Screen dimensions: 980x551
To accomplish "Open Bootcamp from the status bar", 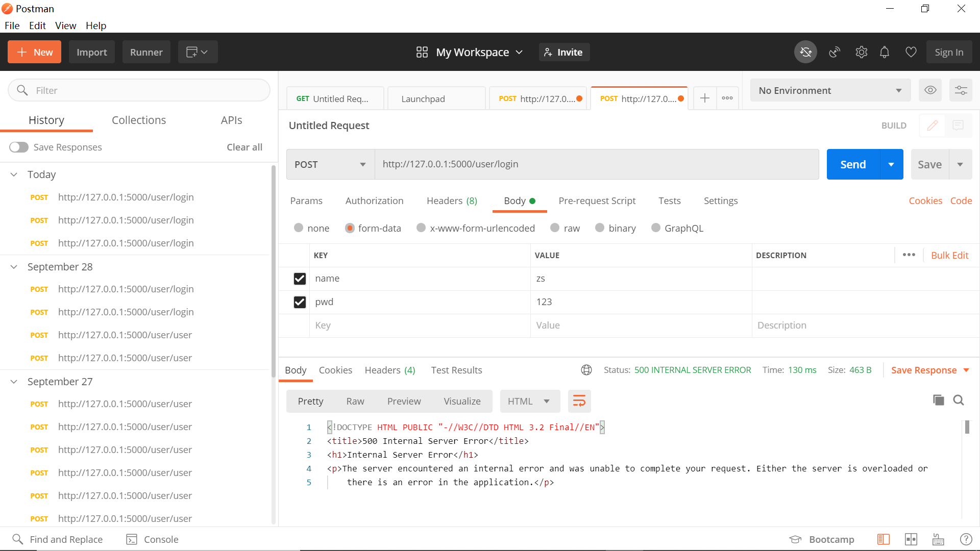I will click(x=822, y=539).
